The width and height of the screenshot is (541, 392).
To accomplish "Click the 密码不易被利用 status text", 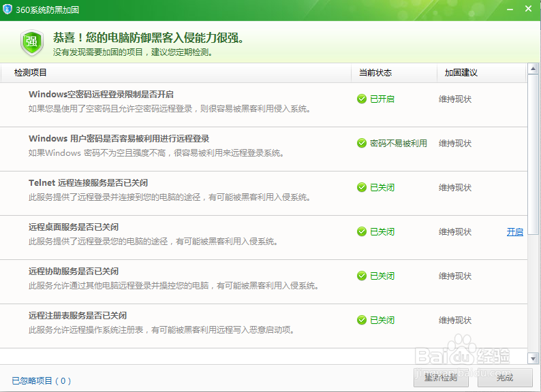I will coord(399,143).
